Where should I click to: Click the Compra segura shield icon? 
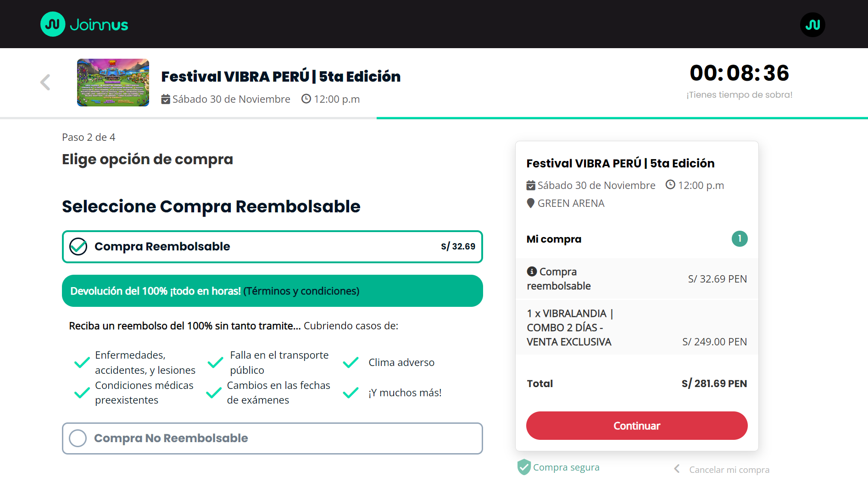[x=523, y=467]
